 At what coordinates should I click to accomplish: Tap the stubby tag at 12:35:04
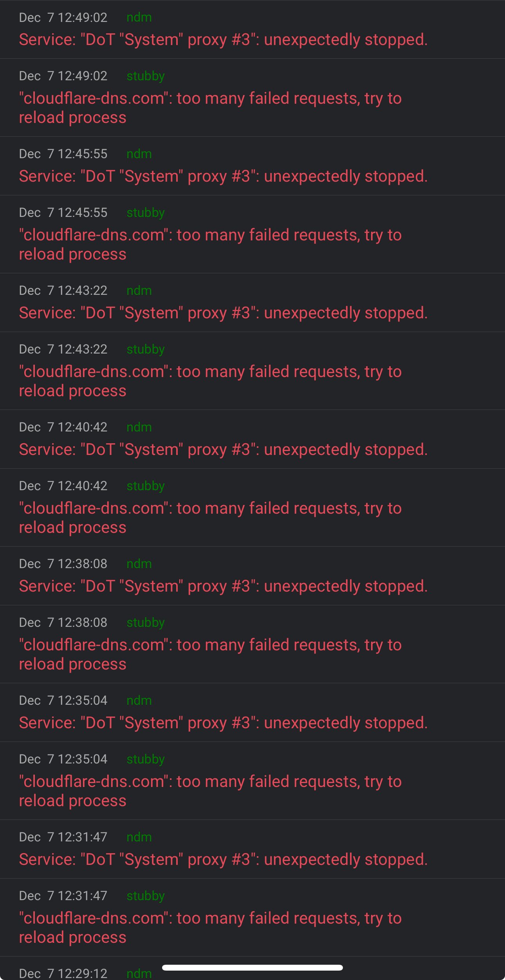(145, 759)
